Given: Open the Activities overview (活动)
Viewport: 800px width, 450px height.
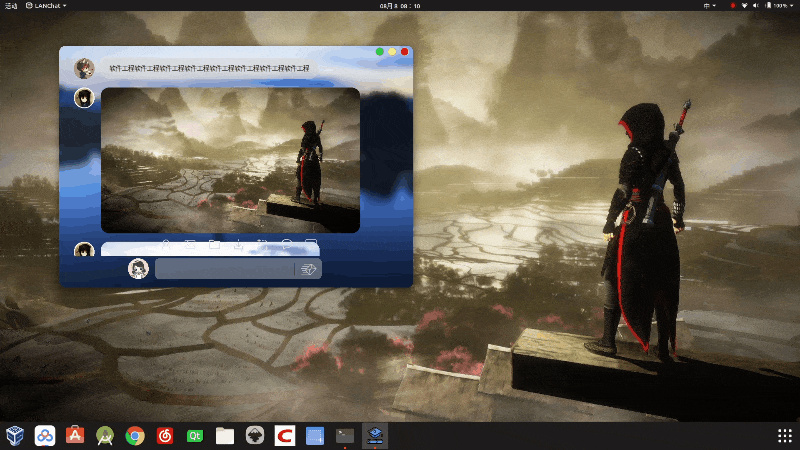Looking at the screenshot, I should click(11, 6).
